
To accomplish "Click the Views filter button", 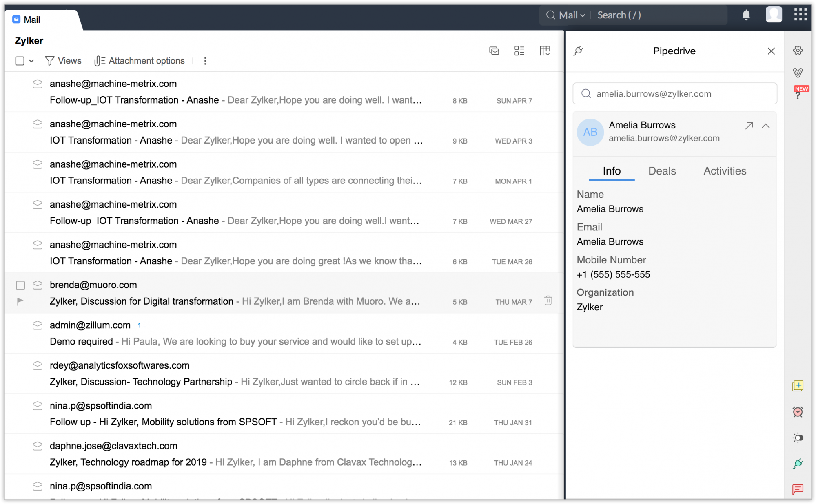I will click(63, 61).
